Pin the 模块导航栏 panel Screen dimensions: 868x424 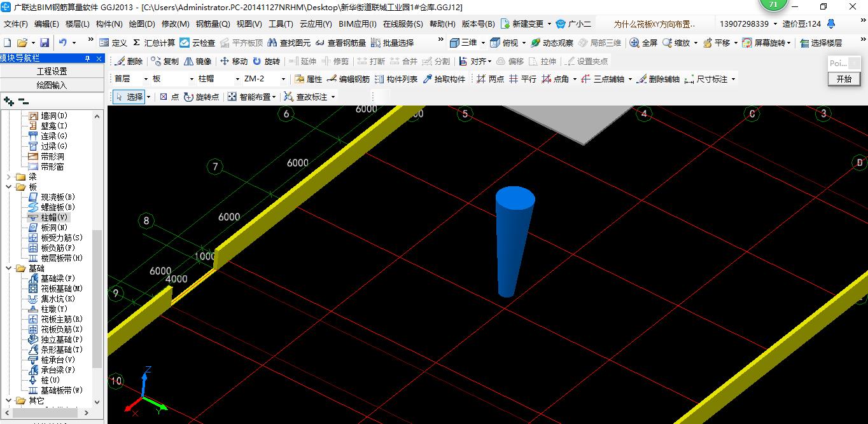[x=88, y=58]
